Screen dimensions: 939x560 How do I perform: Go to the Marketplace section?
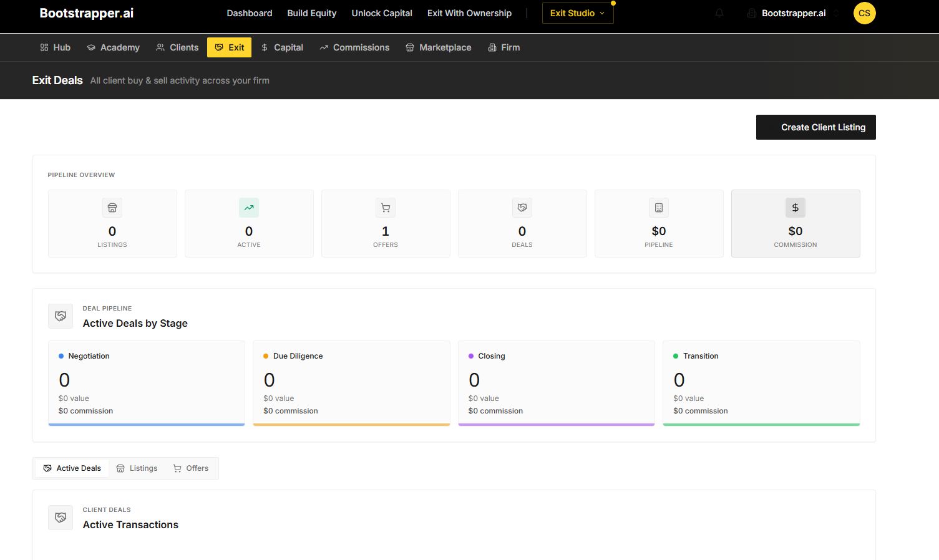coord(439,47)
